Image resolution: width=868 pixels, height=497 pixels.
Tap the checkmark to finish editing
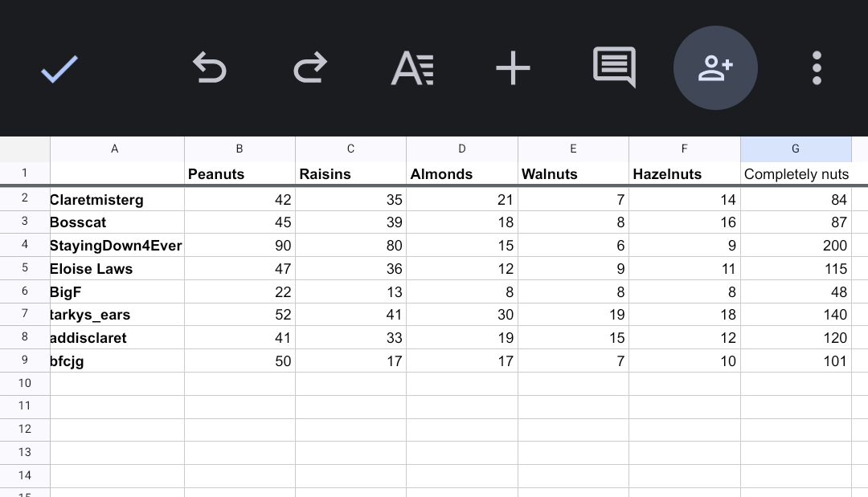pyautogui.click(x=59, y=69)
